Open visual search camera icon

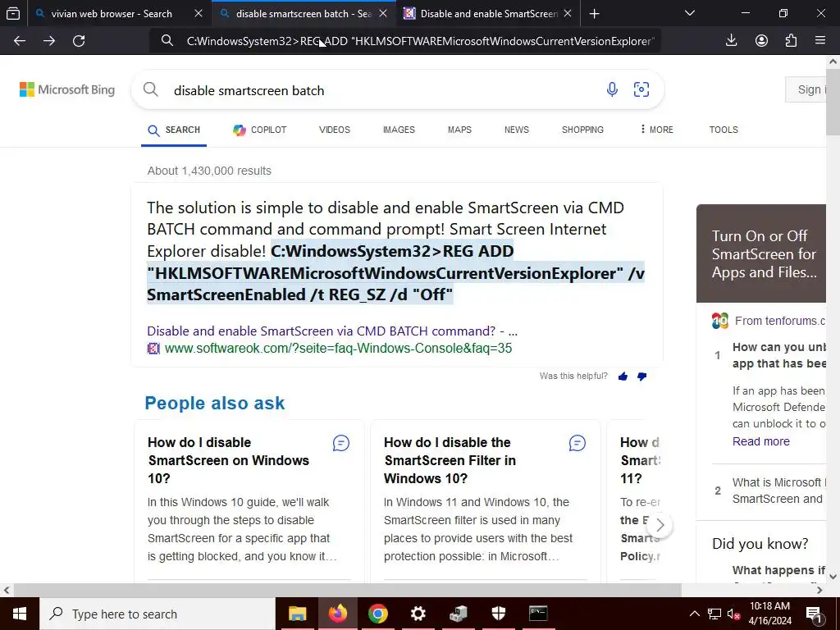(x=641, y=89)
